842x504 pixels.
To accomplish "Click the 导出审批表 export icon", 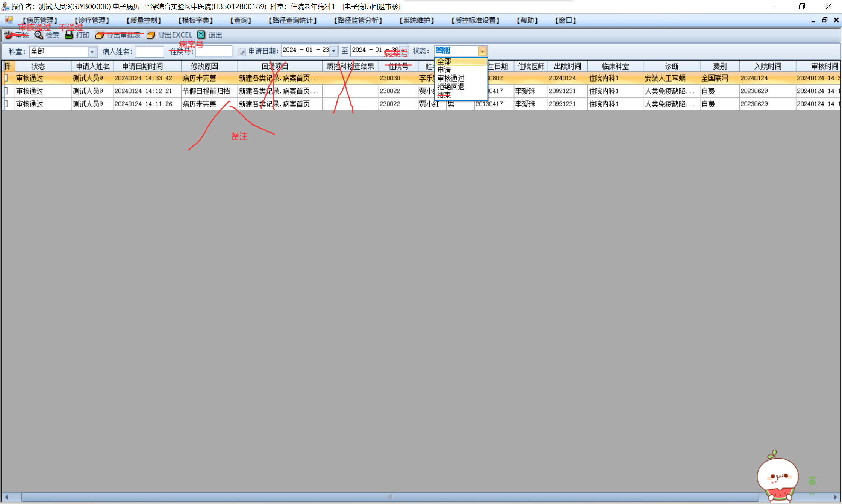I will coord(100,35).
